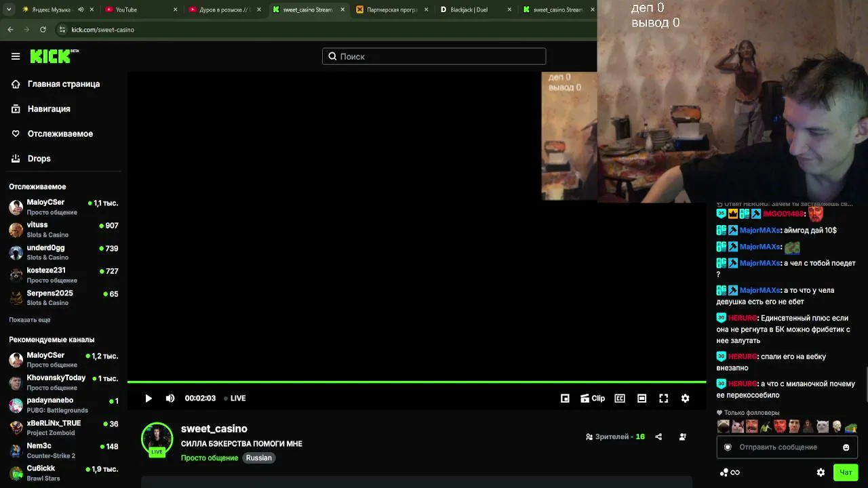The width and height of the screenshot is (868, 488).
Task: Open recommended channel padaynanebo
Action: 63,405
